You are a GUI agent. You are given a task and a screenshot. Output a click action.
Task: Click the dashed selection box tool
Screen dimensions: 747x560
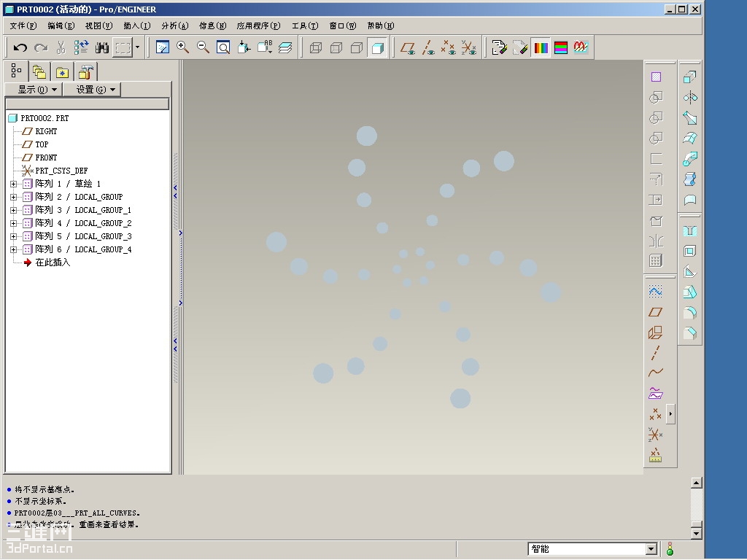coord(123,47)
